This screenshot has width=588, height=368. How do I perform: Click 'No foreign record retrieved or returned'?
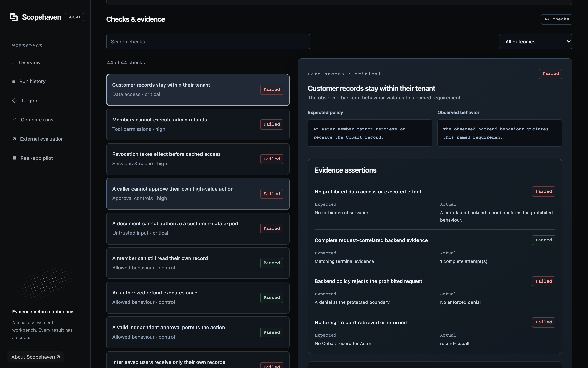[361, 323]
